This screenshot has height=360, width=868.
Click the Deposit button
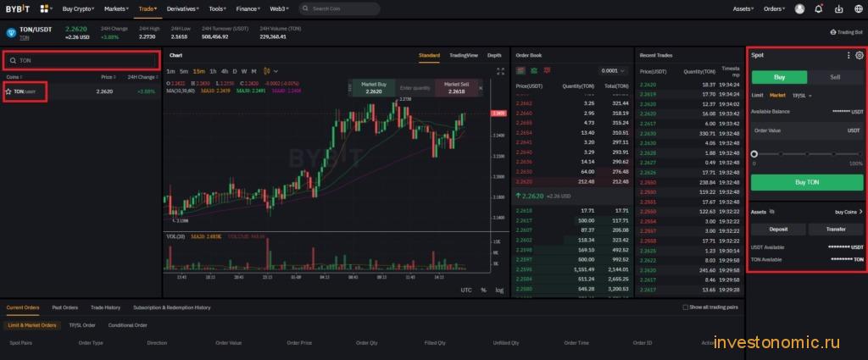point(778,229)
